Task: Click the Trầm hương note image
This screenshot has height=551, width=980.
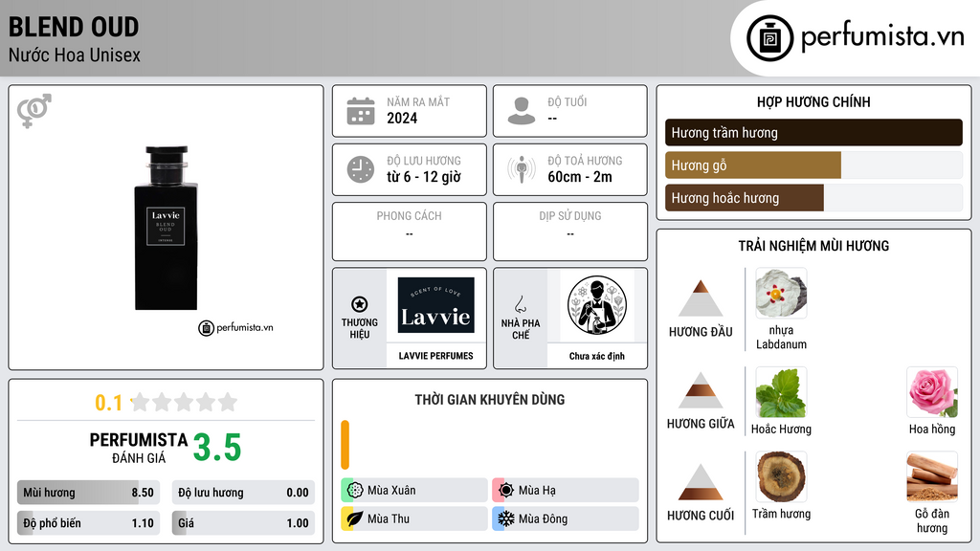Action: (x=781, y=476)
